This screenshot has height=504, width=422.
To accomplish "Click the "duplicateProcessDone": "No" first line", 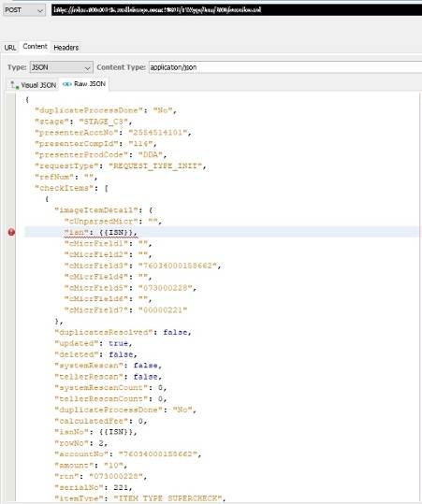I will pos(106,110).
